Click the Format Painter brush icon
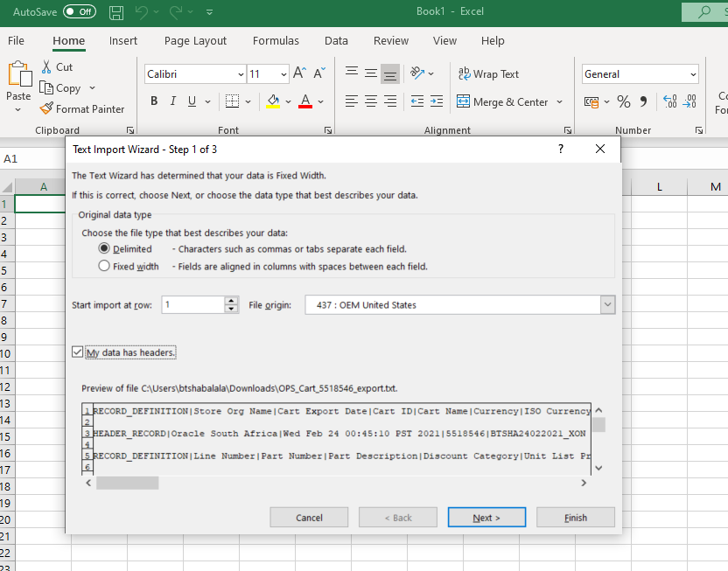Screen dimensions: 728x571 click(x=47, y=109)
